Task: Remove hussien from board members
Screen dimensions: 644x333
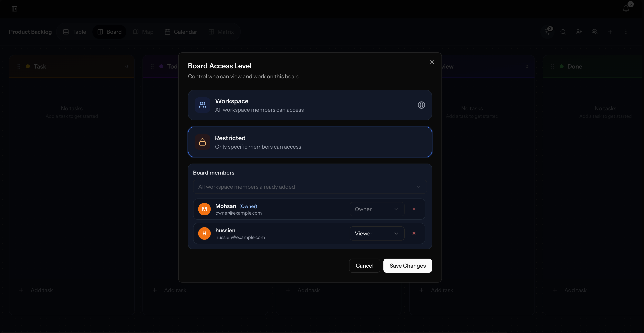Action: [414, 233]
